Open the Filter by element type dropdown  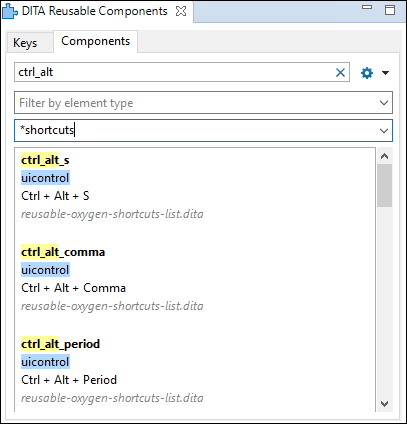(203, 103)
